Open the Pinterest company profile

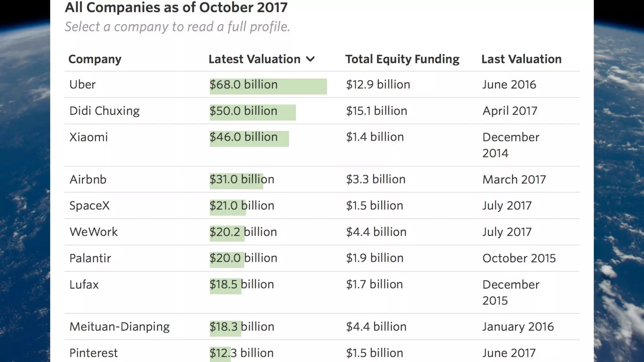pos(93,353)
